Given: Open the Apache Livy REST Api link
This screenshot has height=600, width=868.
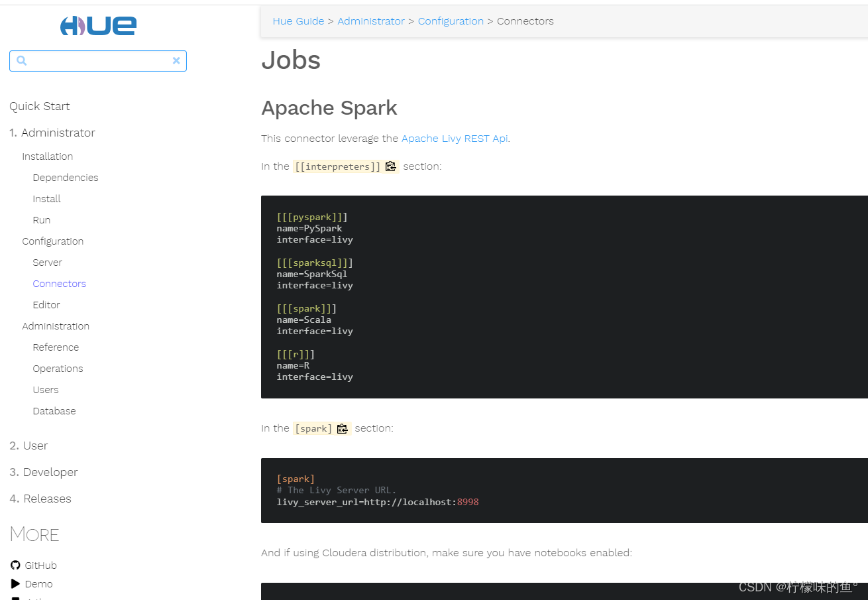Looking at the screenshot, I should (x=455, y=139).
